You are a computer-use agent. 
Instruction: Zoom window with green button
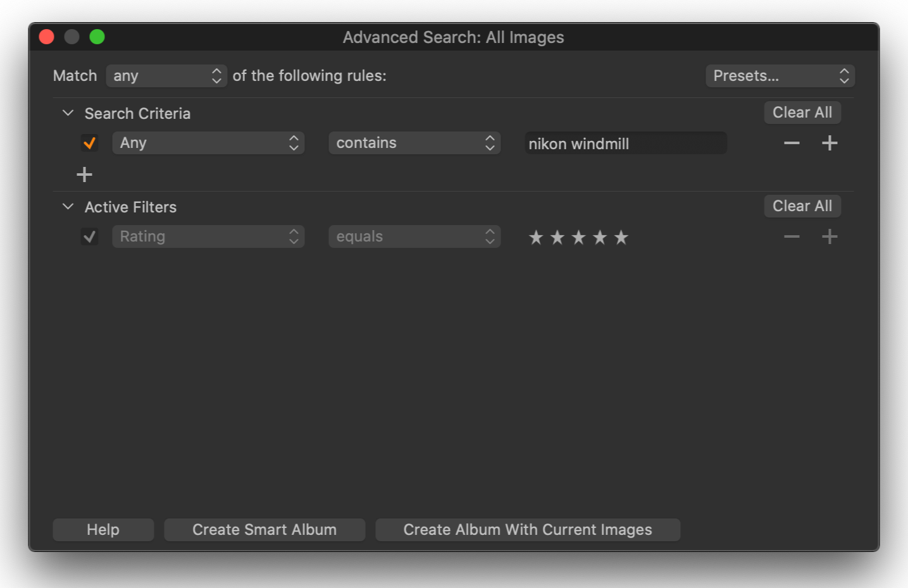pyautogui.click(x=97, y=37)
